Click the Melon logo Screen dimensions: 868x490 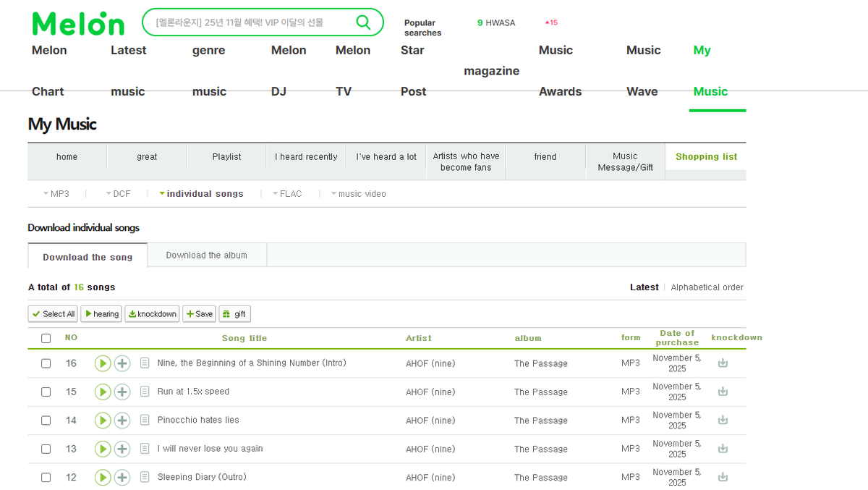pos(78,23)
